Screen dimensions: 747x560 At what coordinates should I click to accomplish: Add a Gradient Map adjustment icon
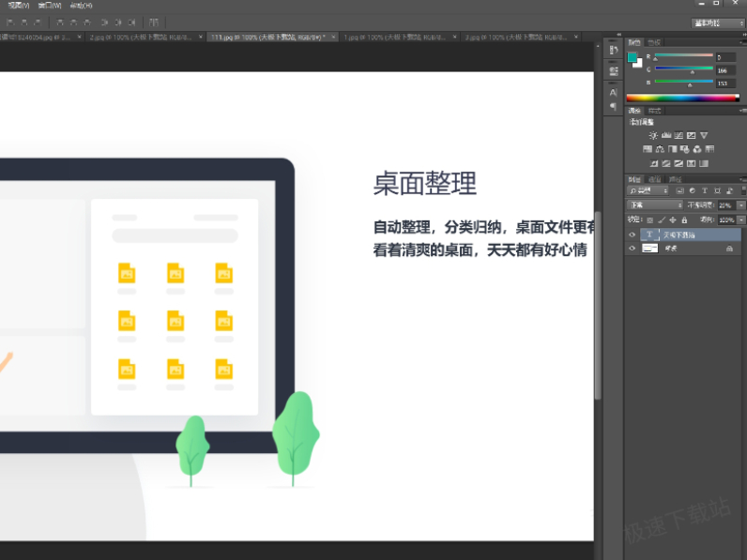704,163
